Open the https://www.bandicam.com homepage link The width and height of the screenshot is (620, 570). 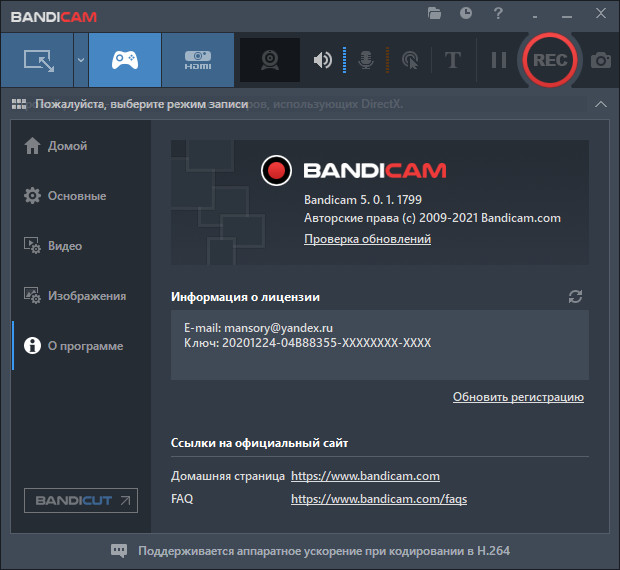pyautogui.click(x=365, y=476)
